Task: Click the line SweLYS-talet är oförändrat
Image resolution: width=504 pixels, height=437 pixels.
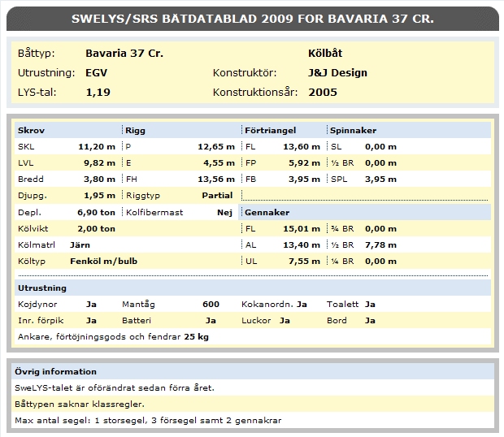Action: point(115,388)
